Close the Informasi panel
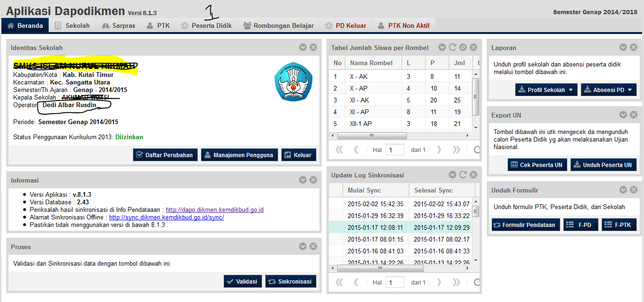644x302 pixels. click(313, 180)
